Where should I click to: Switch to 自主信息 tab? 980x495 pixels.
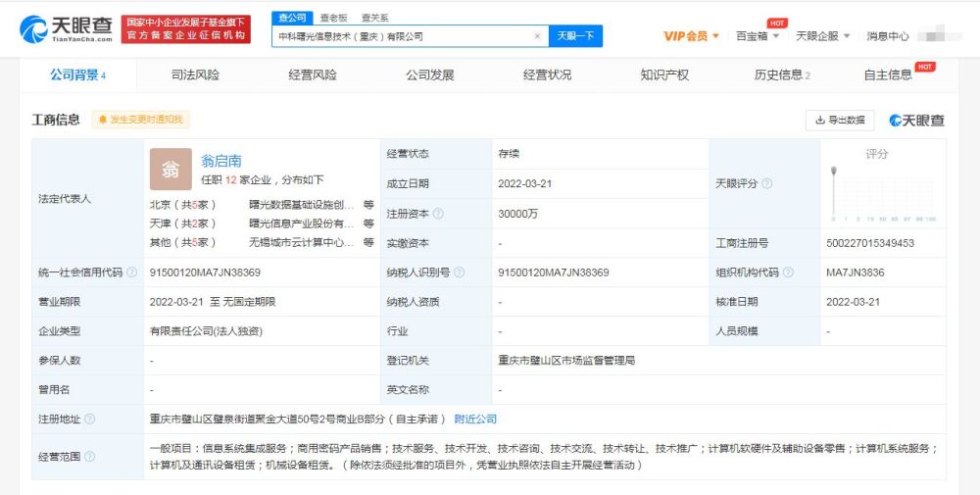point(888,75)
